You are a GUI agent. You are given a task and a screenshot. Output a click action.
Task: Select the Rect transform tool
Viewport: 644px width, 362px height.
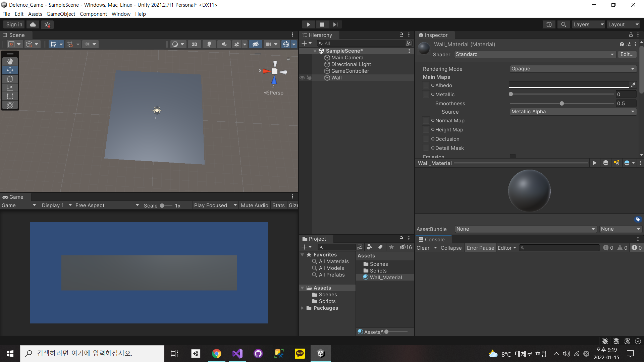tap(10, 96)
